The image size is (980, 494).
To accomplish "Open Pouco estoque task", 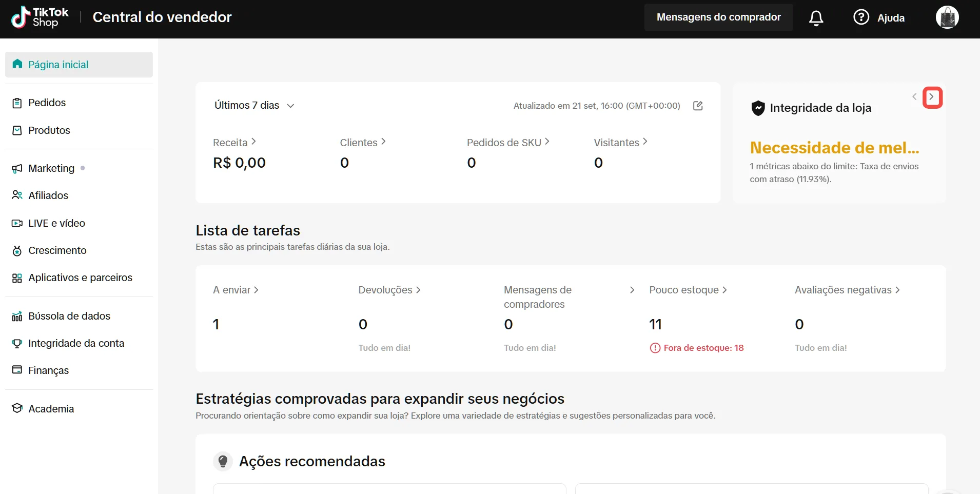I will click(688, 290).
